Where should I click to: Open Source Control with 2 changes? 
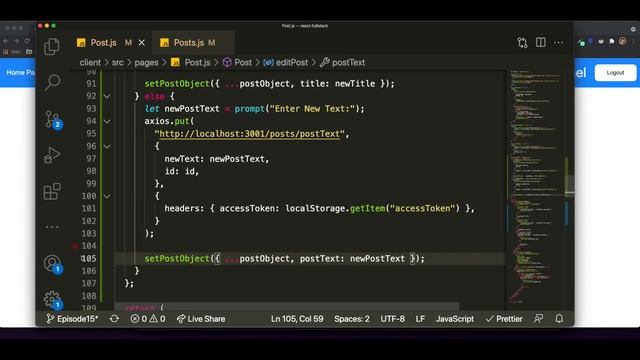pyautogui.click(x=53, y=120)
